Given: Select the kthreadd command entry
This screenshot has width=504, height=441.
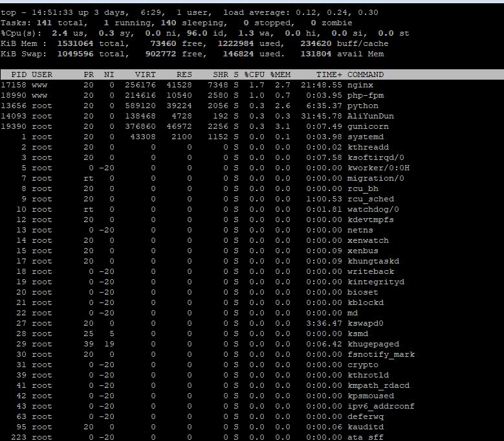Looking at the screenshot, I should (367, 147).
